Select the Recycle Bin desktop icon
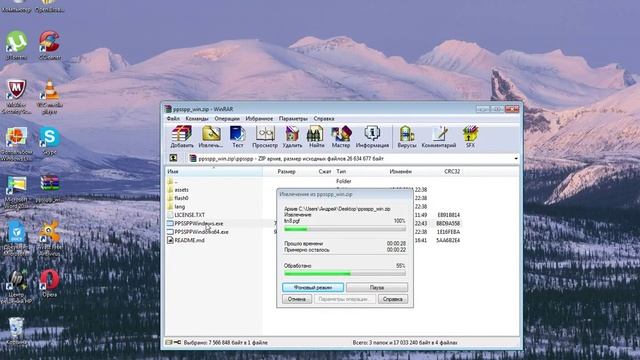The width and height of the screenshot is (640, 360). point(16,331)
